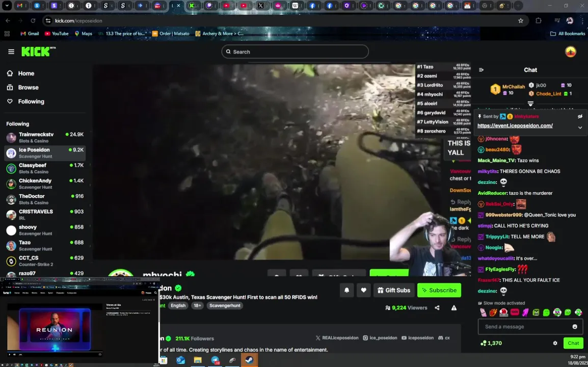Collapse the chat panel icon
The width and height of the screenshot is (588, 367).
[x=481, y=70]
